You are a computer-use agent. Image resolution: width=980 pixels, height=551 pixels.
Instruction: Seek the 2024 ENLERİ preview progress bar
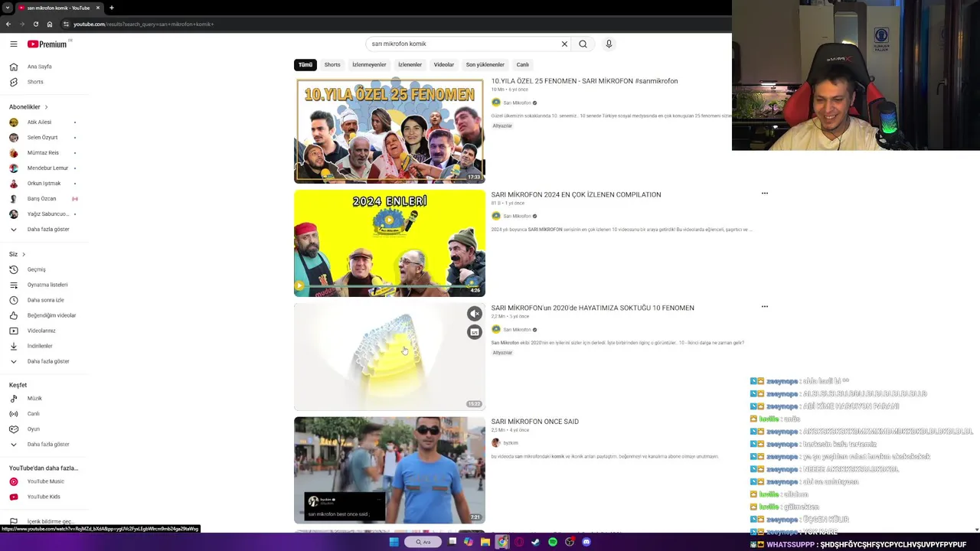pos(390,286)
